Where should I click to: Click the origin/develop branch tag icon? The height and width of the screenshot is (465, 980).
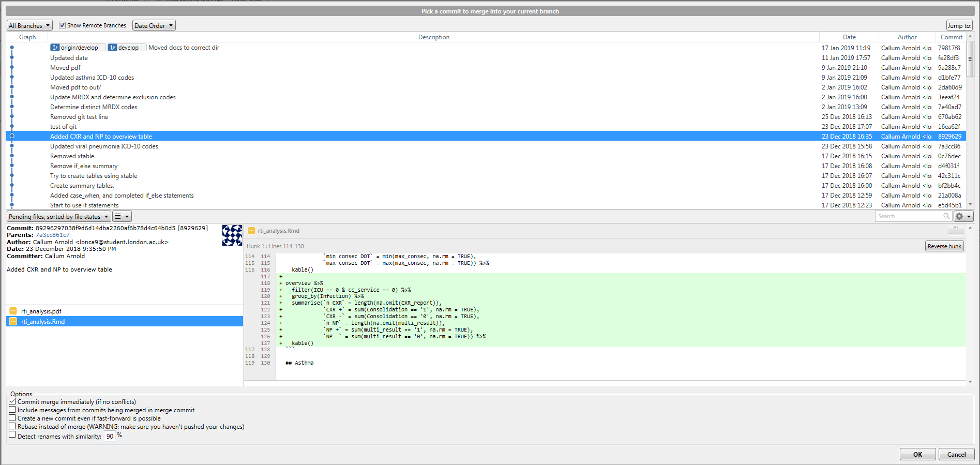tap(55, 48)
